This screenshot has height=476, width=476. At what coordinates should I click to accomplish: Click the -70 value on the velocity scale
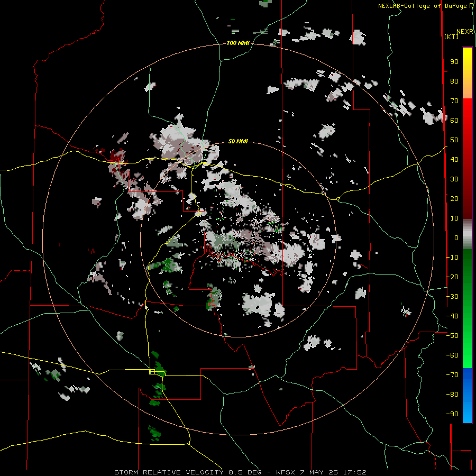tap(452, 375)
